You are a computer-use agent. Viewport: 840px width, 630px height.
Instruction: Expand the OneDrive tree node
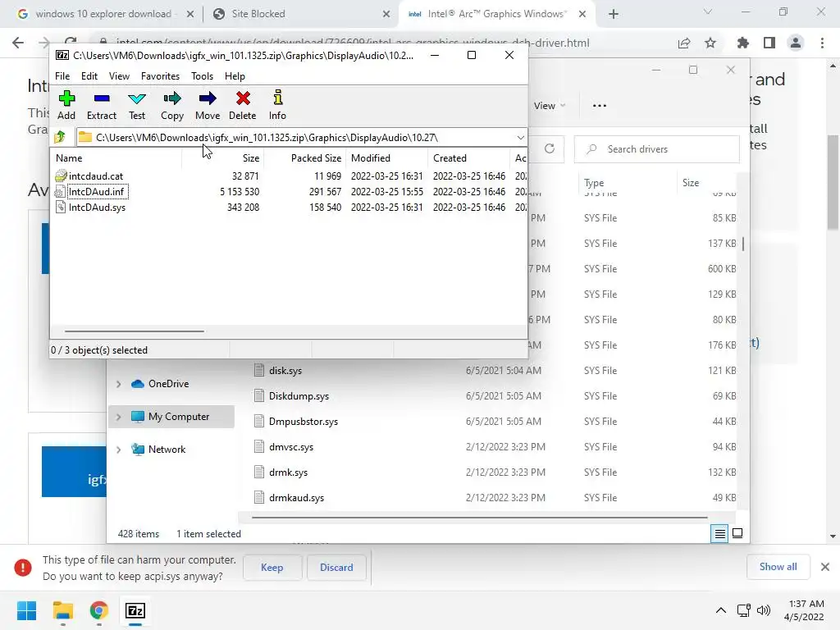coord(119,384)
